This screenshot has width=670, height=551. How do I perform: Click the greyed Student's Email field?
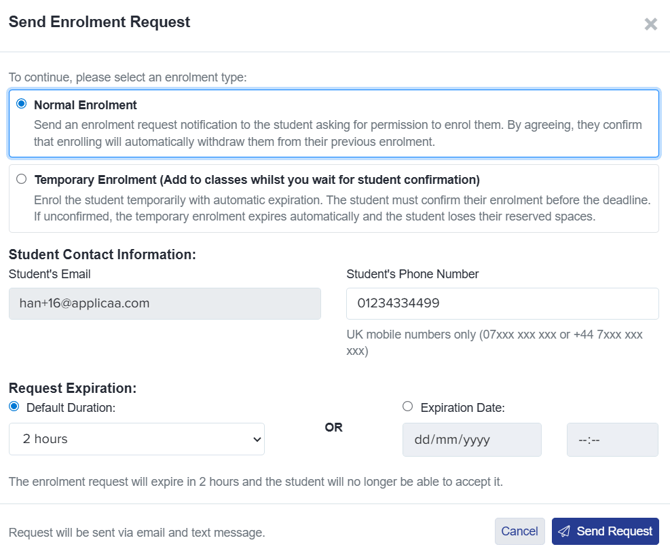click(x=165, y=303)
